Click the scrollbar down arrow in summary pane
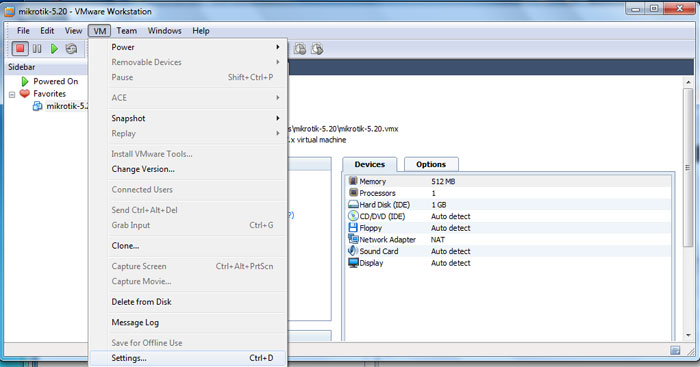Image resolution: width=700 pixels, height=367 pixels. click(688, 335)
